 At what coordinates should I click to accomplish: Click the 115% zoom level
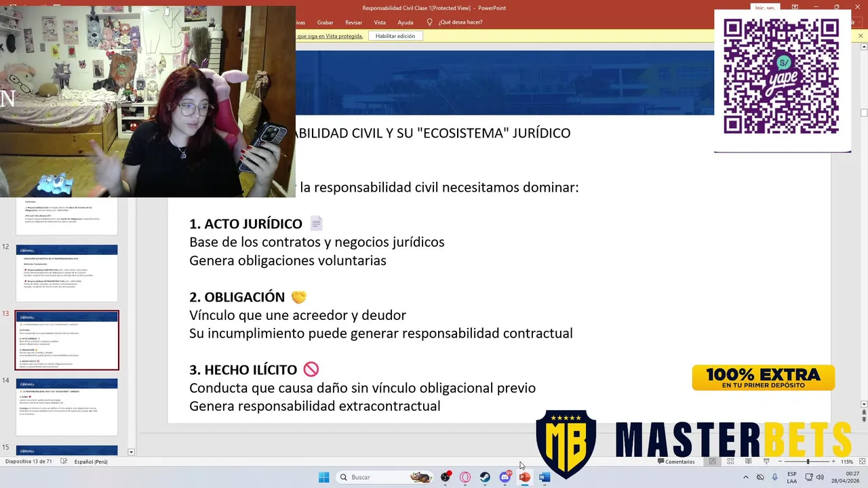tap(847, 462)
